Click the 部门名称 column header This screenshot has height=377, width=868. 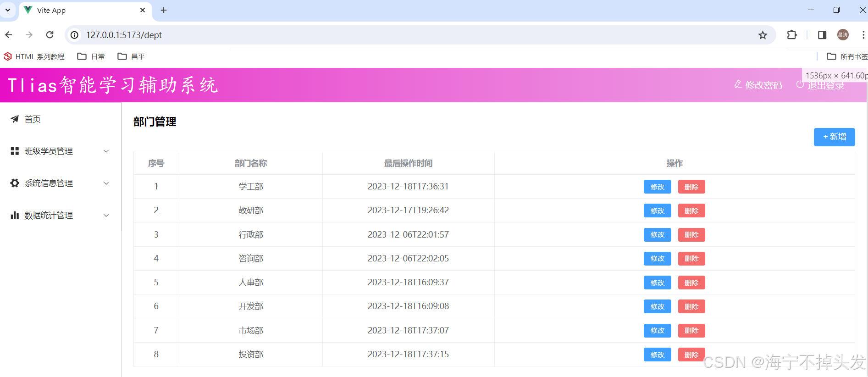[251, 163]
